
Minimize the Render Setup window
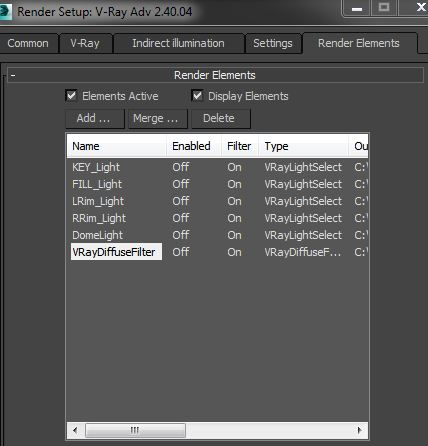(x=357, y=8)
